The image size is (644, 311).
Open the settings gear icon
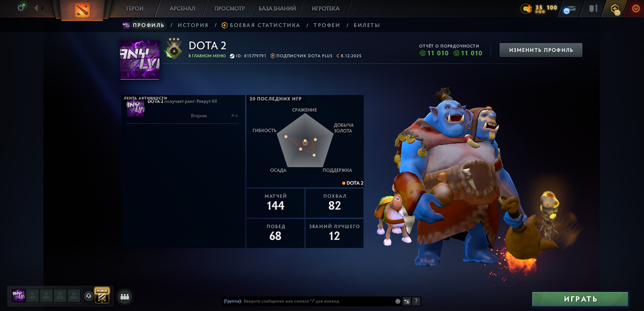pyautogui.click(x=21, y=8)
